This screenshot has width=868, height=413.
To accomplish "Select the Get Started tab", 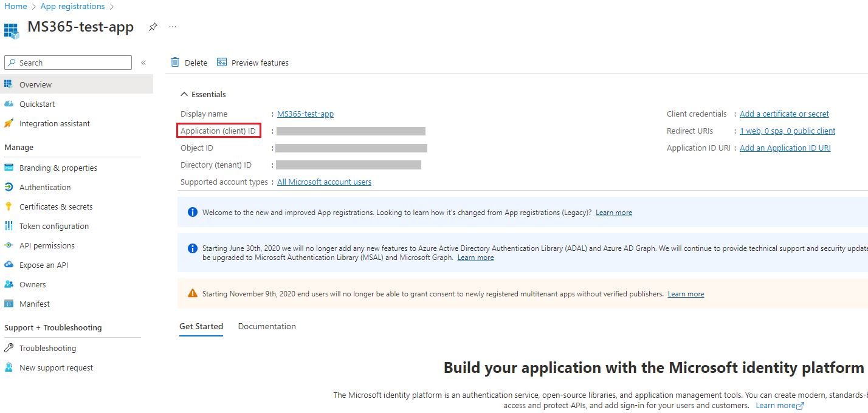I will tap(201, 326).
